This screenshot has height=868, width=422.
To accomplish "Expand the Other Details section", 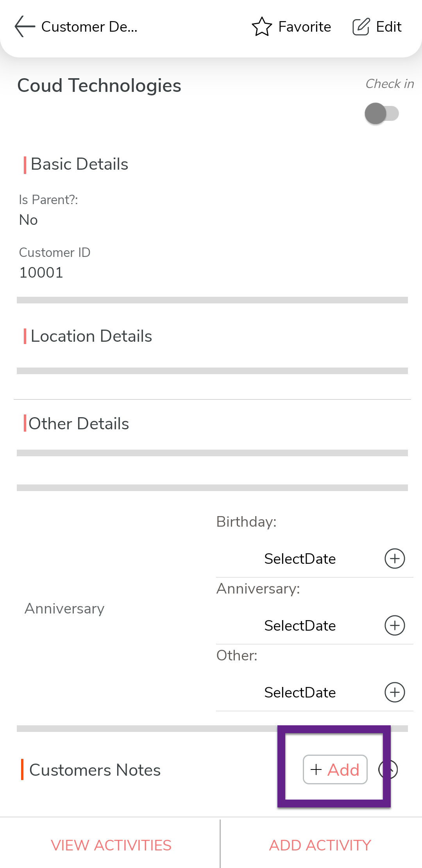I will click(79, 424).
